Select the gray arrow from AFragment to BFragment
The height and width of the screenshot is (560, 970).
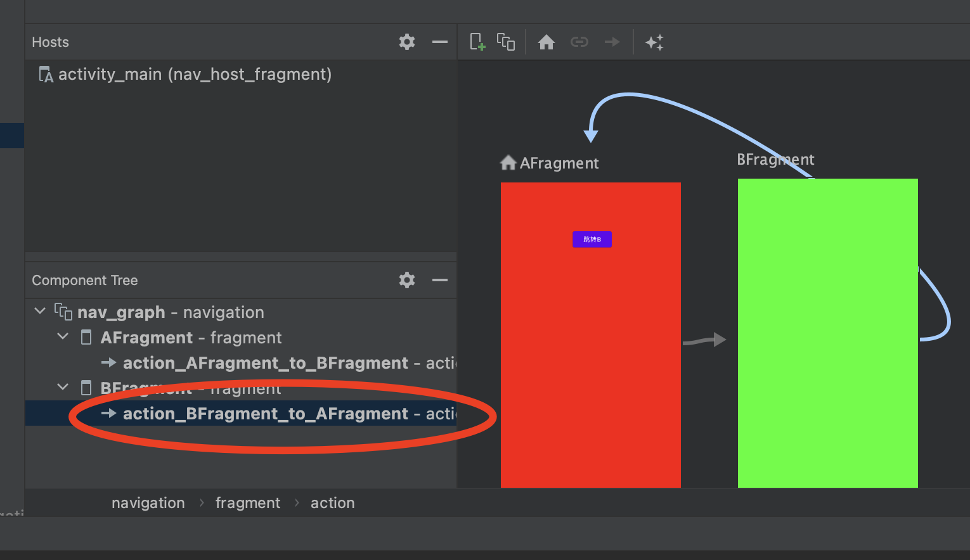[704, 340]
